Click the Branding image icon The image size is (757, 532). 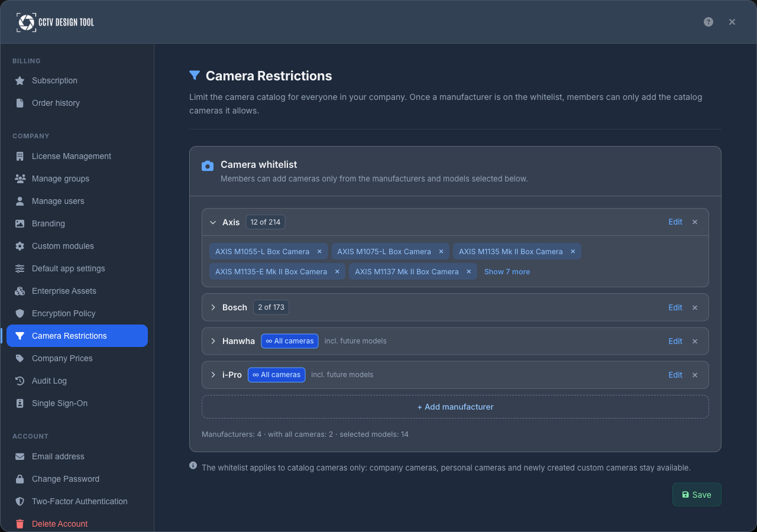(20, 223)
